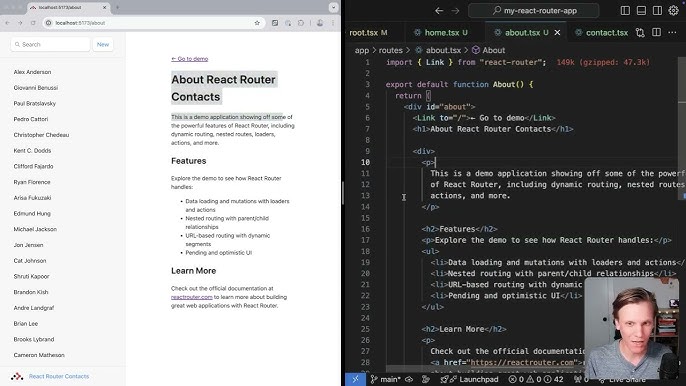This screenshot has width=686, height=386.
Task: Expand the Chrome tab search dropdown
Action: (x=333, y=7)
